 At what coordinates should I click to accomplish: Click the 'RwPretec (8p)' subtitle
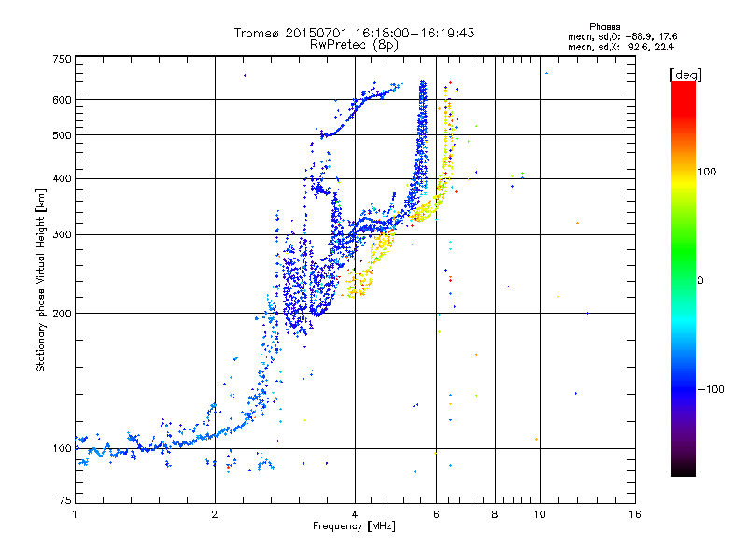click(x=354, y=45)
